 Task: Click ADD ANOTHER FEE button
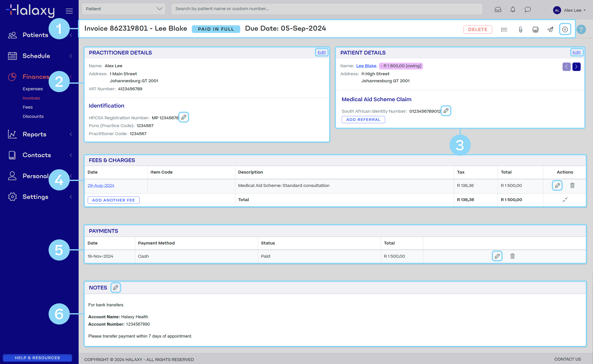click(113, 200)
